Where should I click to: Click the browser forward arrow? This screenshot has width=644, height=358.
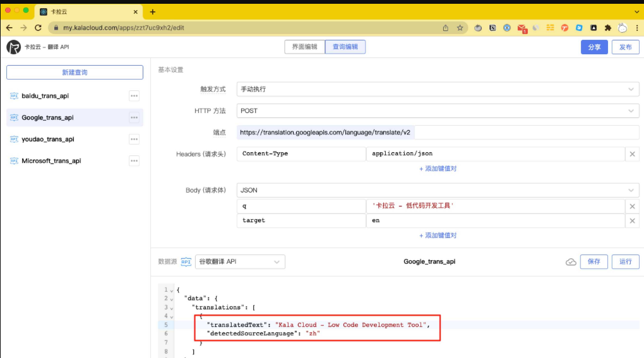(23, 28)
